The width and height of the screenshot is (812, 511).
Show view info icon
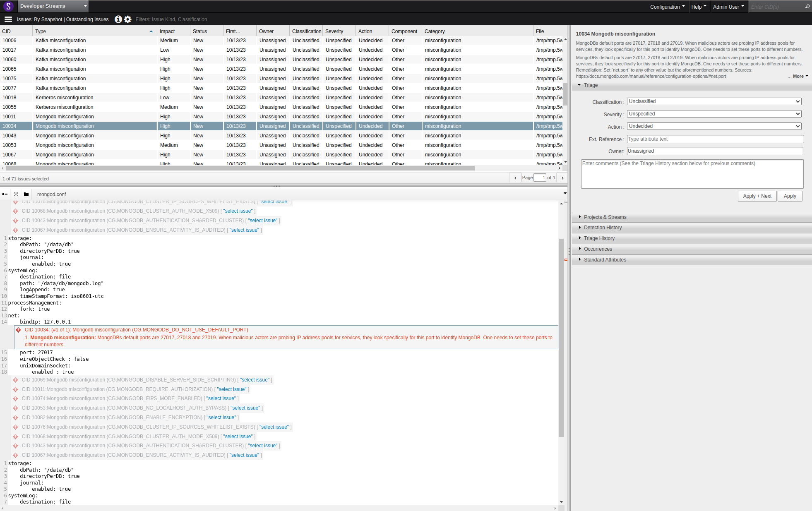tap(118, 19)
